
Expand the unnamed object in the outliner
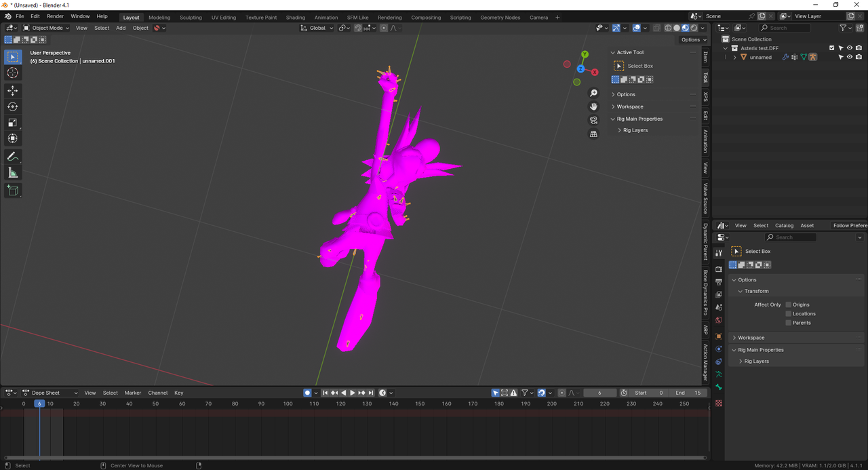[x=734, y=57]
